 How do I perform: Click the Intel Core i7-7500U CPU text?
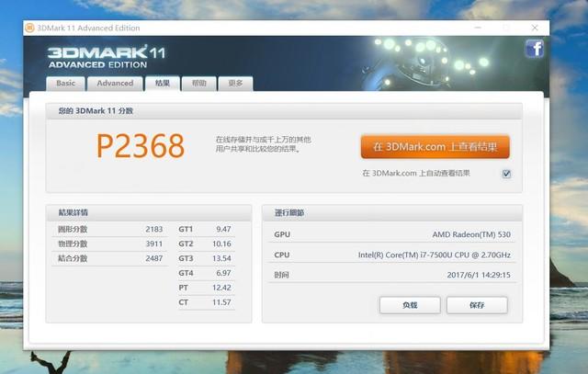pos(435,255)
